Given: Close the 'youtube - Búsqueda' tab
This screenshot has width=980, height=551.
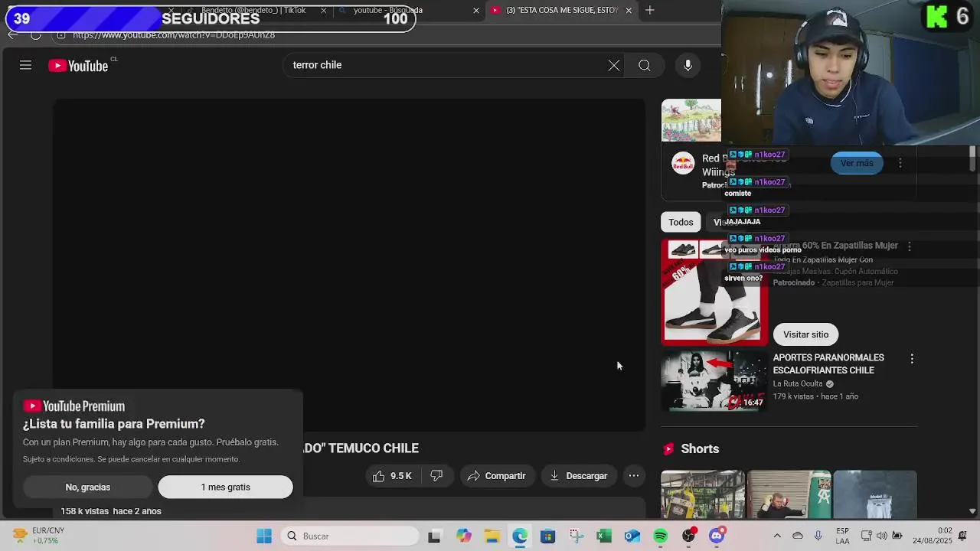Looking at the screenshot, I should (476, 10).
